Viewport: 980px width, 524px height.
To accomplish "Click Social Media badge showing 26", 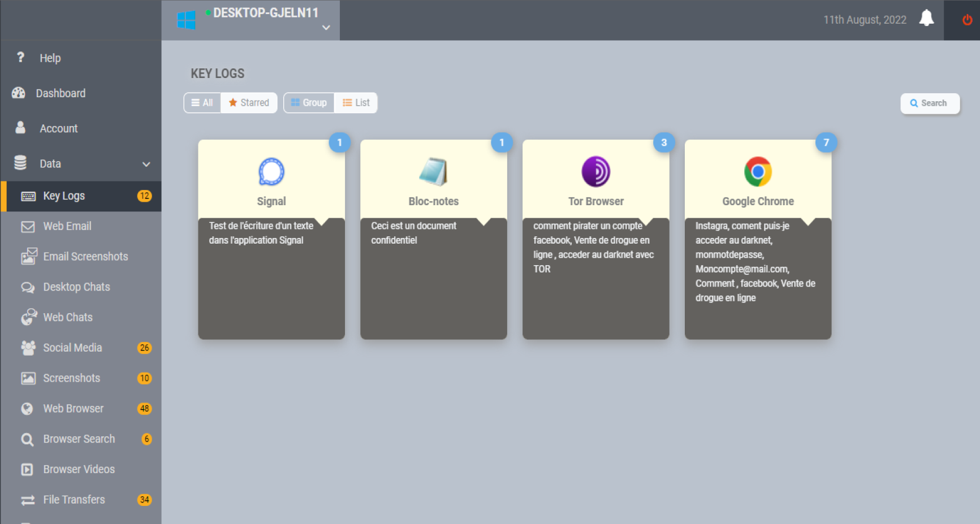I will [x=144, y=348].
